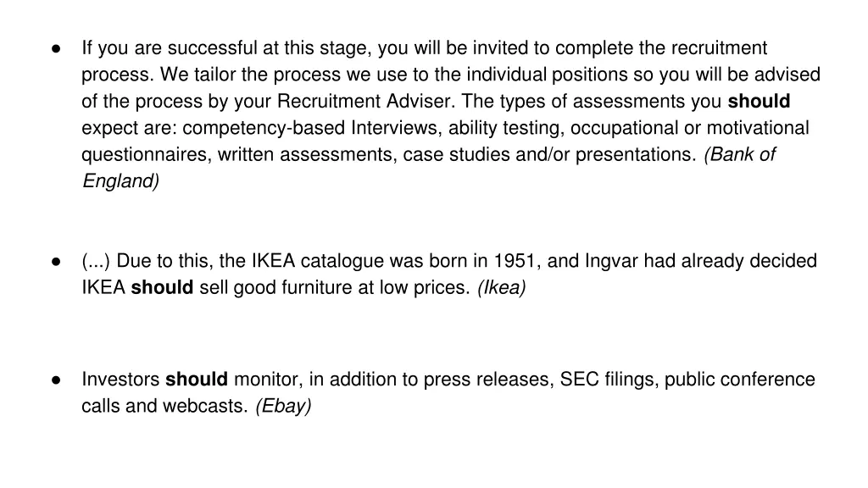Screen dimensions: 868x488
Task: Click the third bullet before 'Investors'
Action: click(x=56, y=380)
